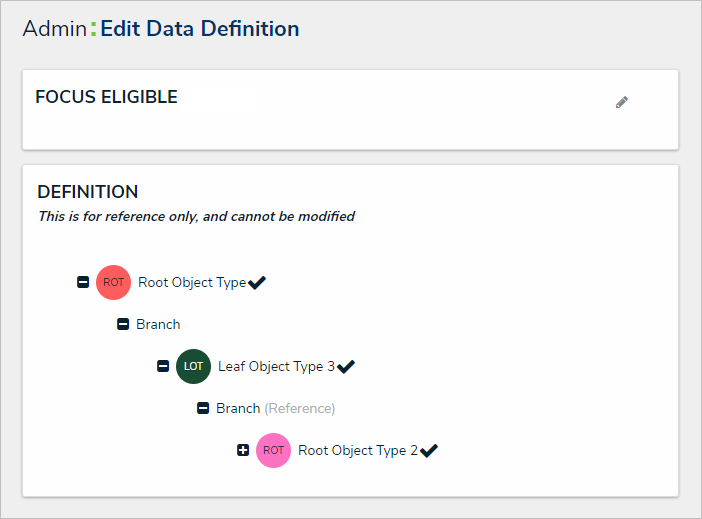Screen dimensions: 702x519
Task: Collapse the first Branch node
Action: tap(123, 324)
